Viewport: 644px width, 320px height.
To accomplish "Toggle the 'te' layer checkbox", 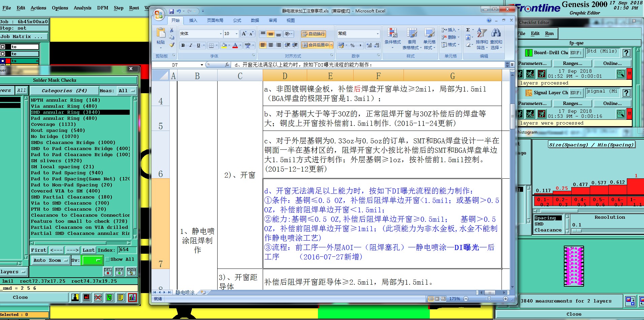I will click(x=3, y=54).
